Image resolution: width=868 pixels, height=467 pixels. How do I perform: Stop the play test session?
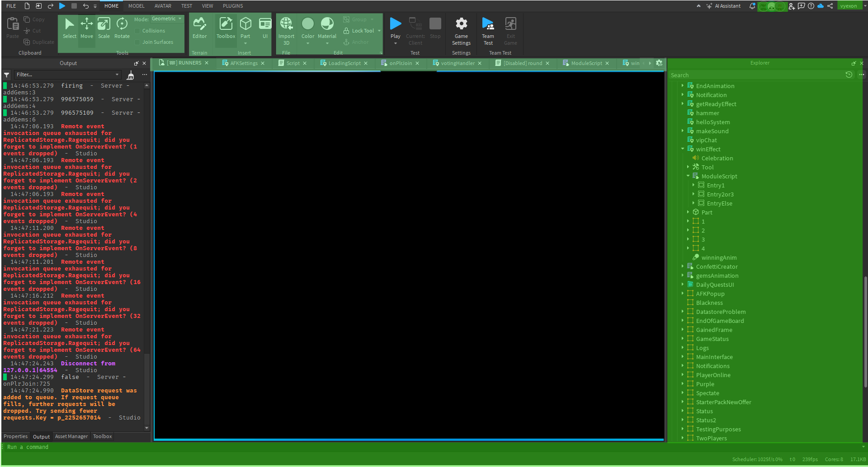point(435,28)
